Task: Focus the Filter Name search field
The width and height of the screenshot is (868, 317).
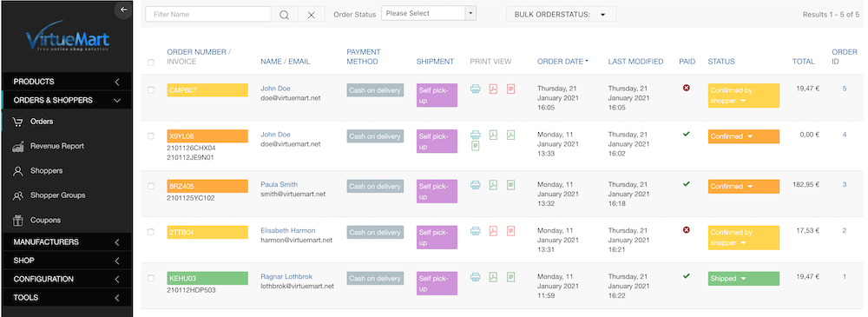Action: [209, 15]
